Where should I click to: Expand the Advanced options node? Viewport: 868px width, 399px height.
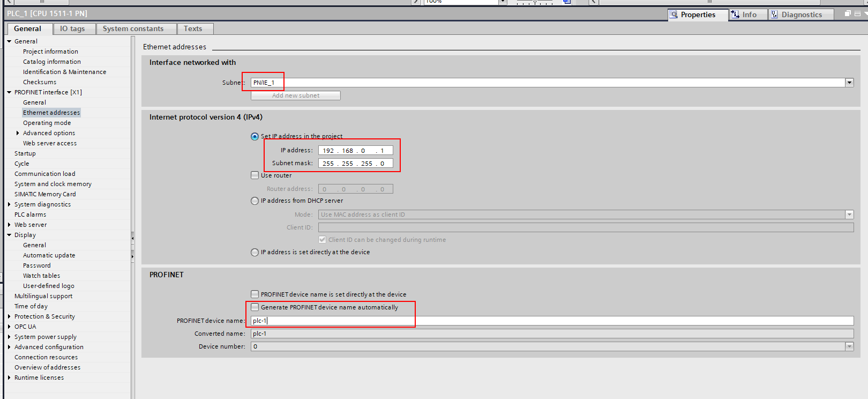[18, 133]
